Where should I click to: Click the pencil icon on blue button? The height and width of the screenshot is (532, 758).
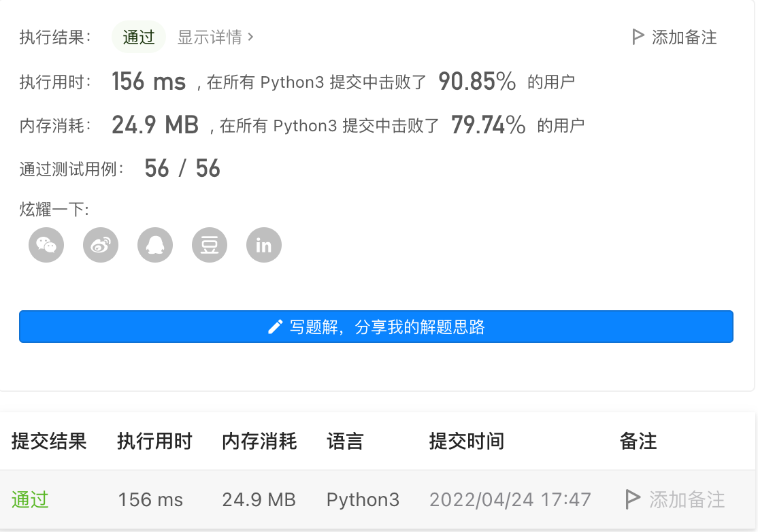click(x=276, y=327)
